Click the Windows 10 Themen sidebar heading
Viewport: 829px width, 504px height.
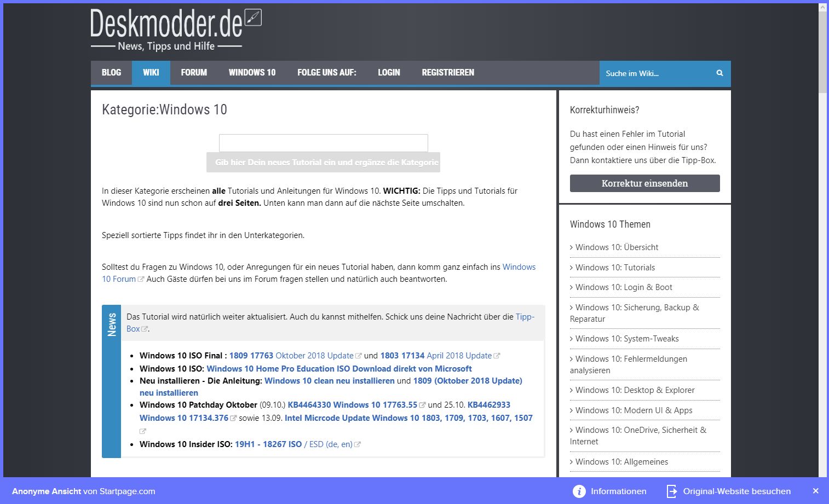tap(610, 224)
